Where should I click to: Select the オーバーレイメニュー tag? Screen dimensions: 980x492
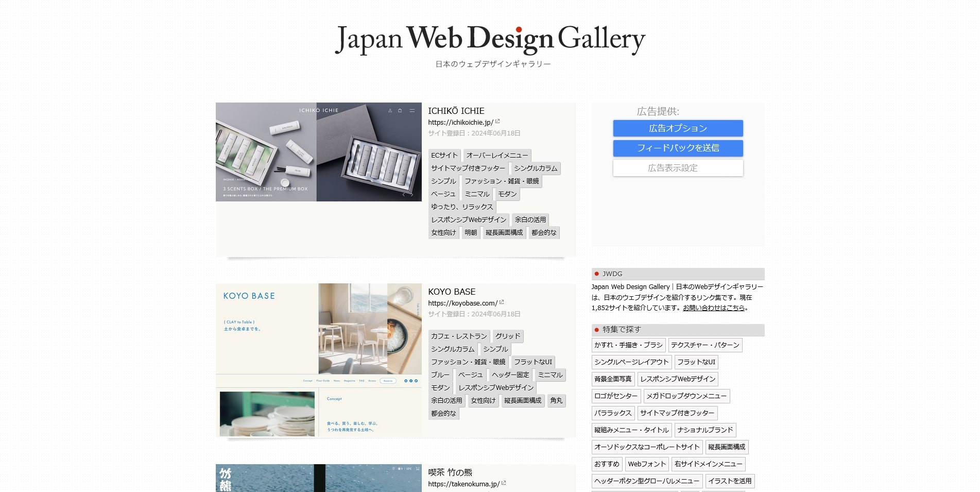[497, 155]
